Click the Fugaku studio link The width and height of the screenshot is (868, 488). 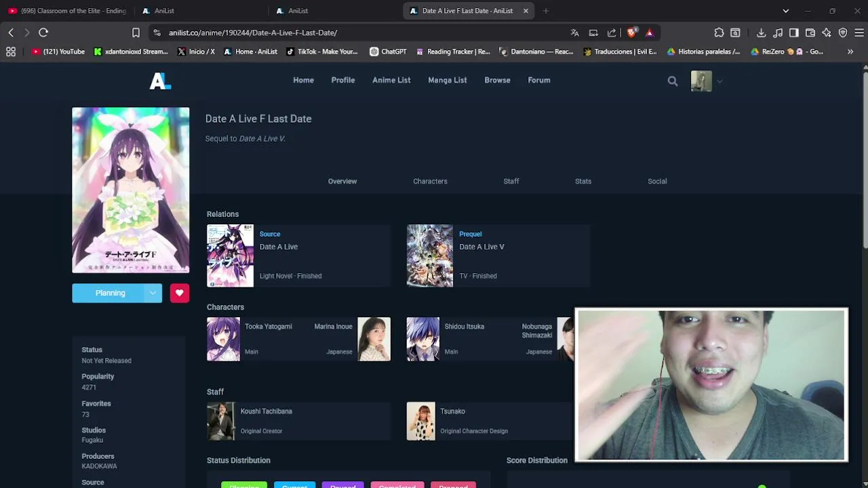(92, 440)
